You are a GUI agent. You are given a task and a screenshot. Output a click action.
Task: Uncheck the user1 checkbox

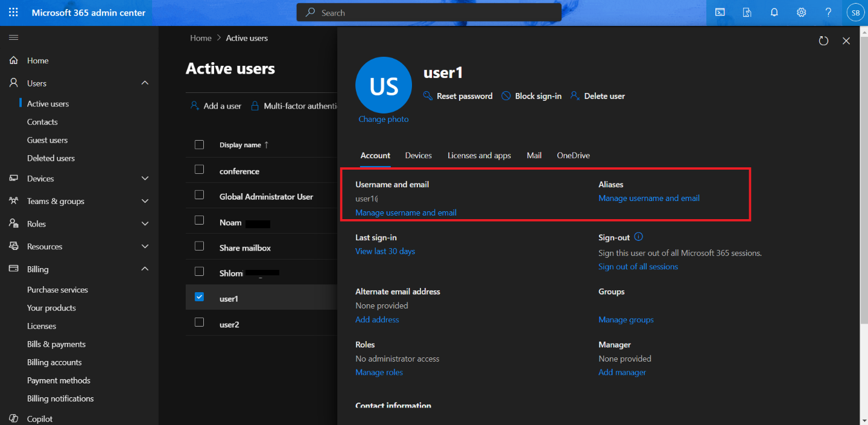pyautogui.click(x=200, y=296)
